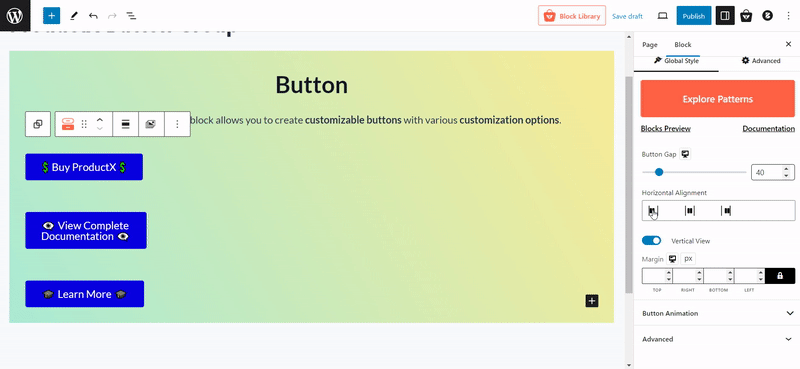Viewport: 800px width, 369px height.
Task: Open the block toolbar more options menu
Action: click(x=177, y=124)
